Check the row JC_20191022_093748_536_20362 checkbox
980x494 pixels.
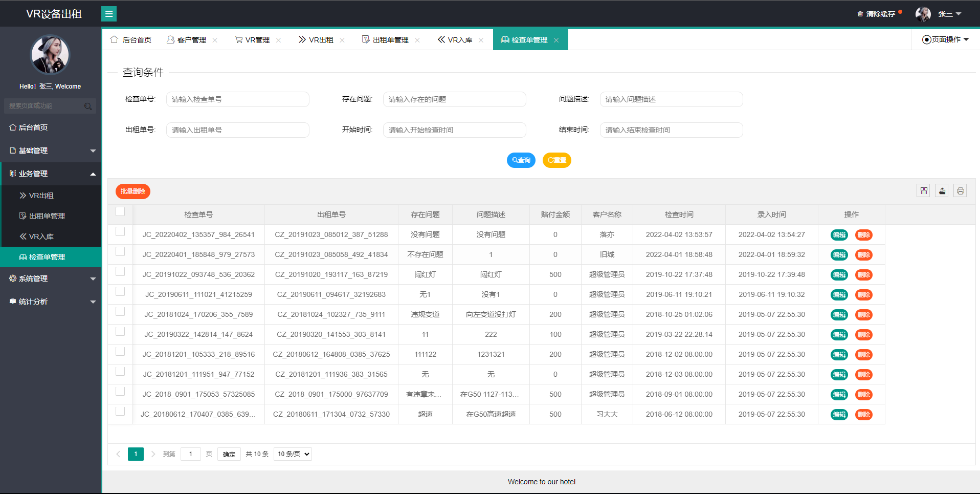120,271
